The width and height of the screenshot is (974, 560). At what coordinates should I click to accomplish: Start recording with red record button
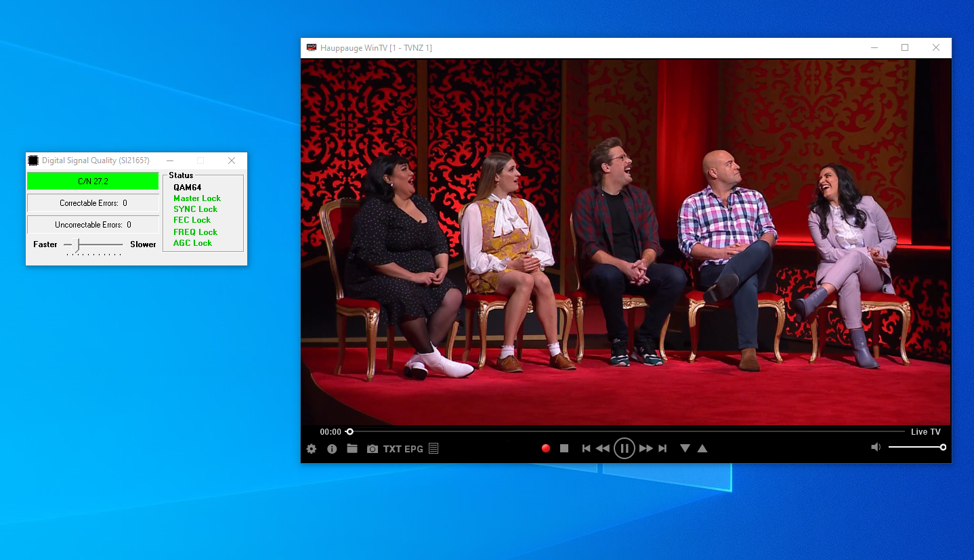pyautogui.click(x=546, y=448)
